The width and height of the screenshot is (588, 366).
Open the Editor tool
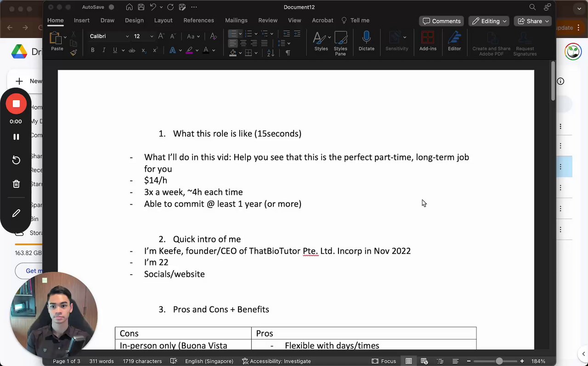pyautogui.click(x=454, y=41)
